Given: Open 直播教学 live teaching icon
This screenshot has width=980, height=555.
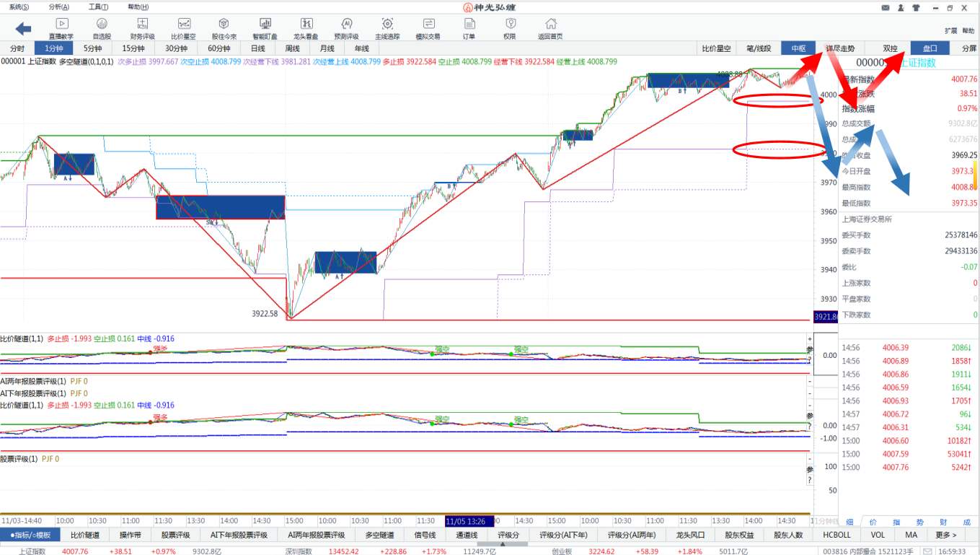Looking at the screenshot, I should (x=61, y=28).
